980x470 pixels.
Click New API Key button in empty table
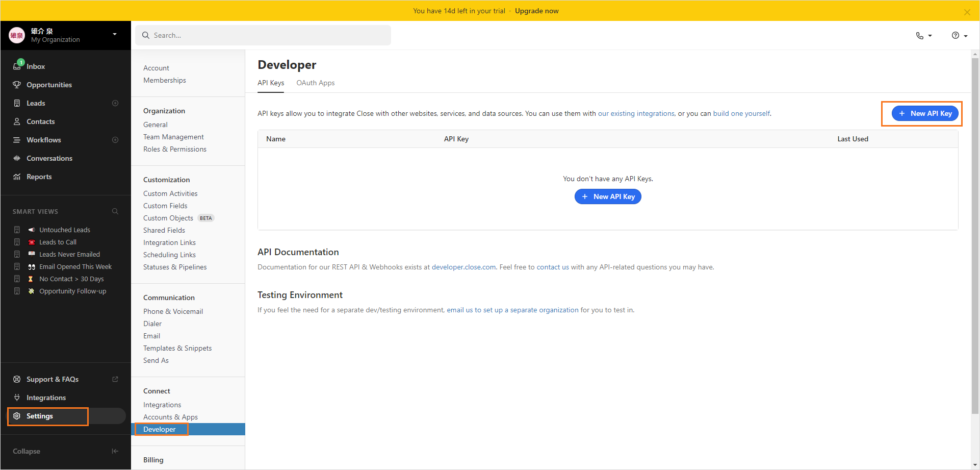pyautogui.click(x=608, y=196)
